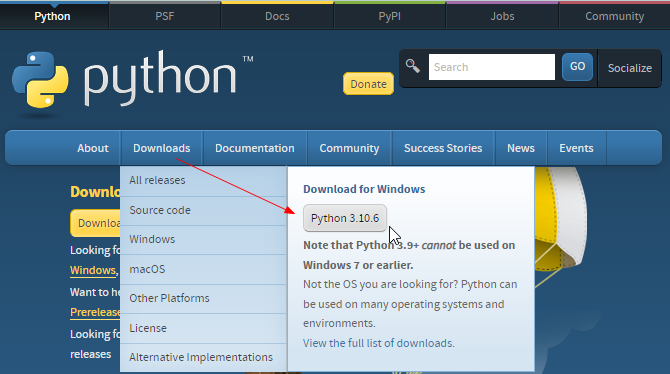
Task: Click the Download for Windows heading
Action: pyautogui.click(x=364, y=189)
